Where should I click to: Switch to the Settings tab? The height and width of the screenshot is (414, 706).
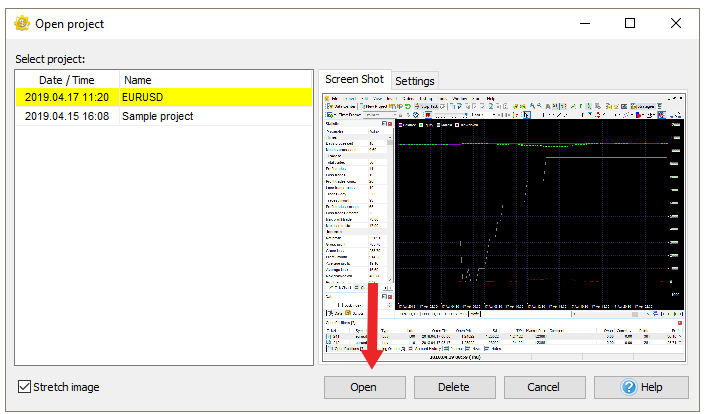pyautogui.click(x=414, y=81)
